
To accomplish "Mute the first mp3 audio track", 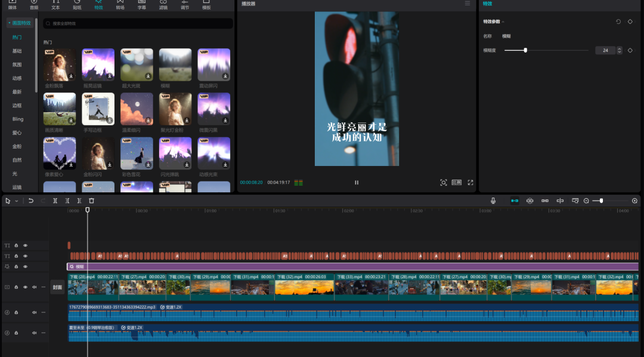I will [x=34, y=312].
